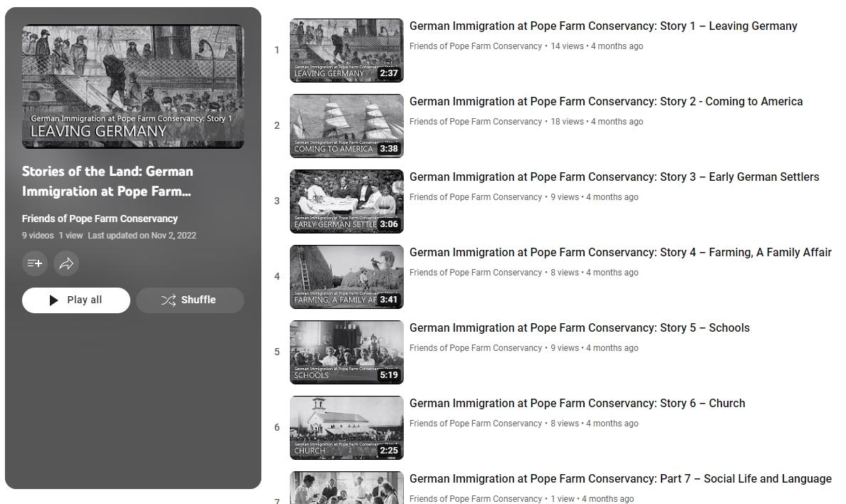Click the save playlist icon
Viewport: 846px width, 504px height.
34,263
